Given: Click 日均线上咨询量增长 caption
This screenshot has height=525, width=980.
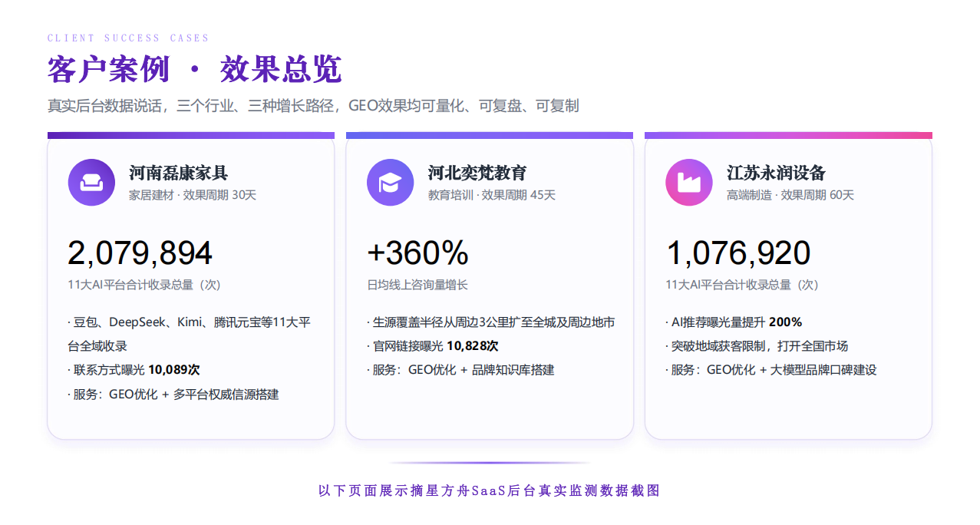Looking at the screenshot, I should (417, 285).
